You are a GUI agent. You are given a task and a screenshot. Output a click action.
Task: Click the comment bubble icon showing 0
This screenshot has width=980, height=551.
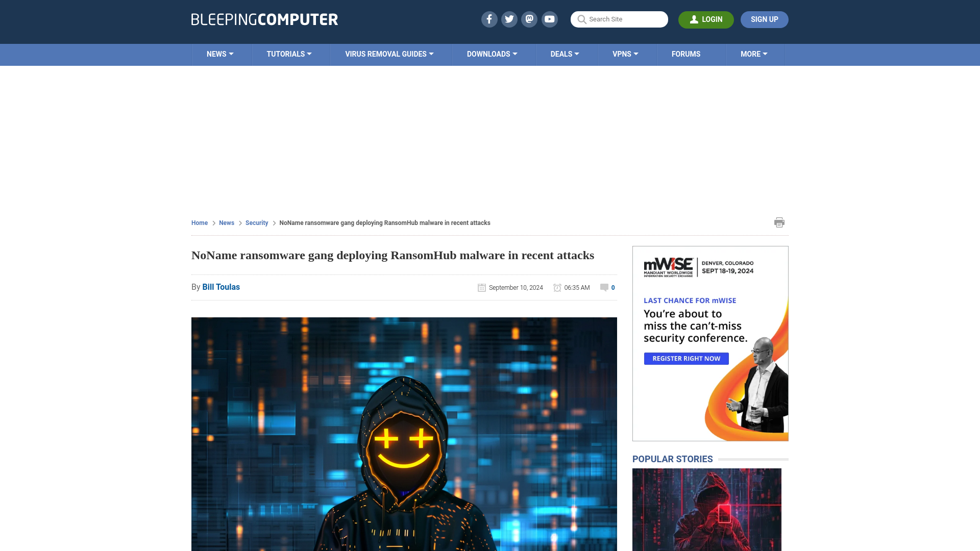[x=604, y=287]
